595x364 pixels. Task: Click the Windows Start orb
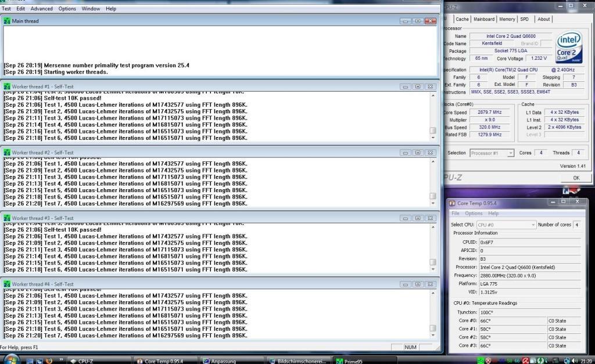pyautogui.click(x=10, y=360)
